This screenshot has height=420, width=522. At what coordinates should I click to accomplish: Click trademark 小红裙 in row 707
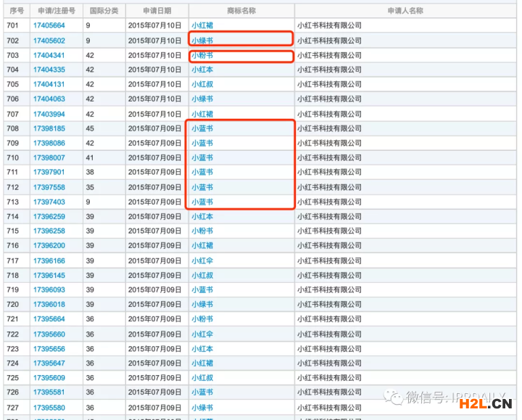pos(202,114)
